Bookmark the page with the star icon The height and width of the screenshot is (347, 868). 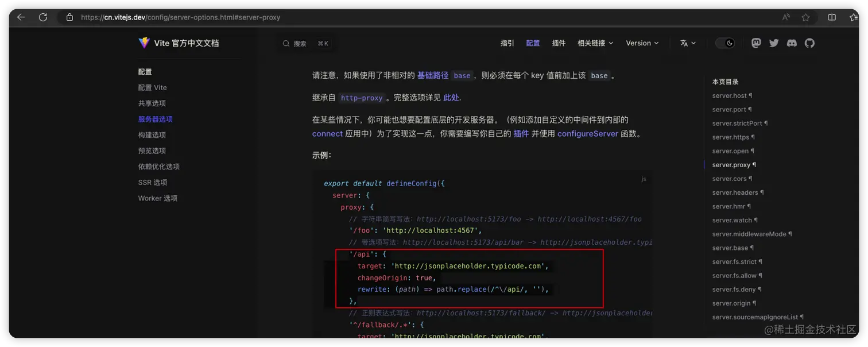point(805,17)
